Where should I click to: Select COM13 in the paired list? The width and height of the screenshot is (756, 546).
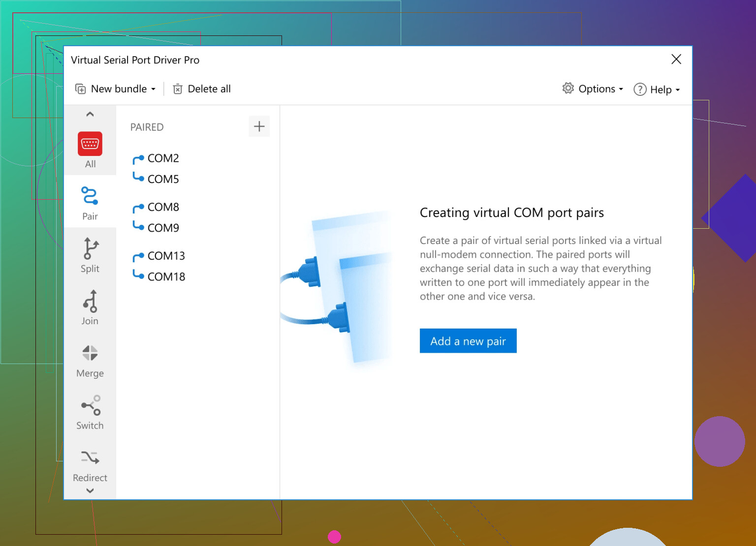coord(166,256)
